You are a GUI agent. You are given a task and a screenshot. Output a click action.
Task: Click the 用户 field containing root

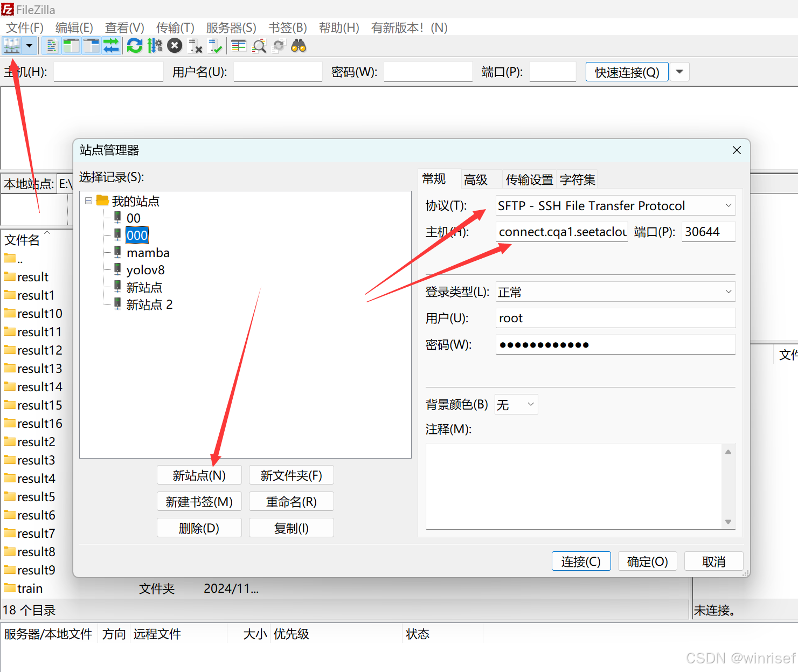click(x=615, y=318)
